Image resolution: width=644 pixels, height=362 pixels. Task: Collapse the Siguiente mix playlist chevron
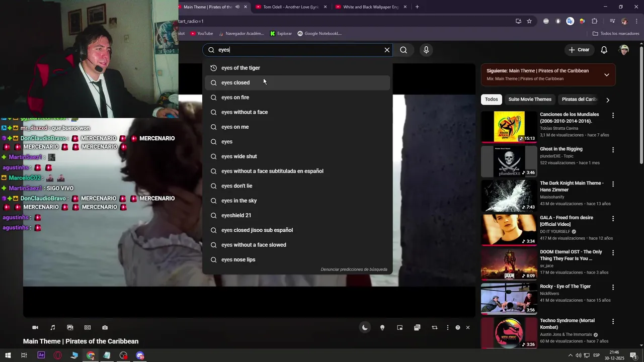[607, 75]
